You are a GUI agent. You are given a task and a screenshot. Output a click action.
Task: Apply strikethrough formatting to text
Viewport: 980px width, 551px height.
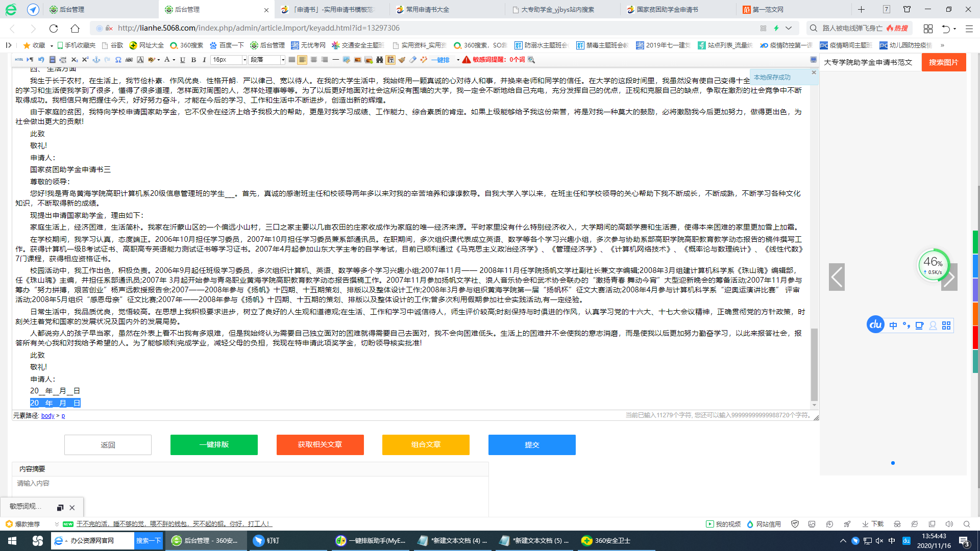click(x=129, y=60)
